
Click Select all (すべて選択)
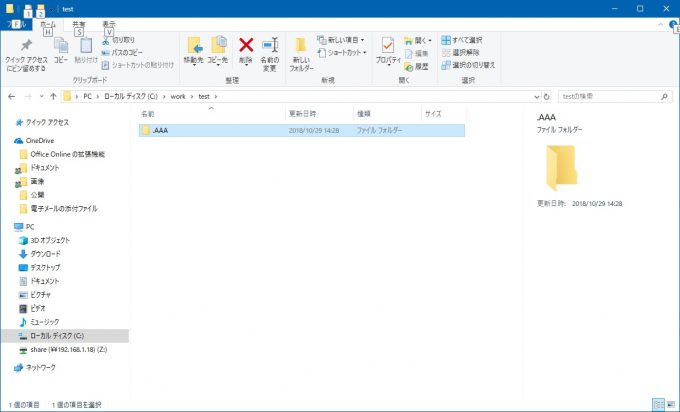462,40
